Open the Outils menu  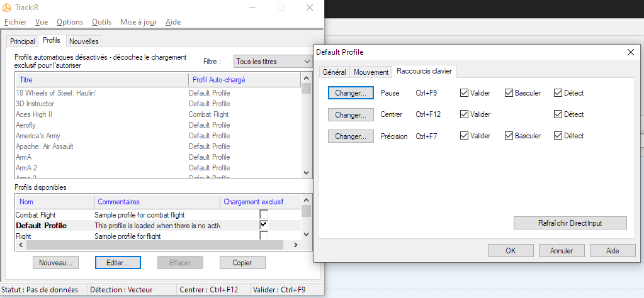tap(101, 22)
